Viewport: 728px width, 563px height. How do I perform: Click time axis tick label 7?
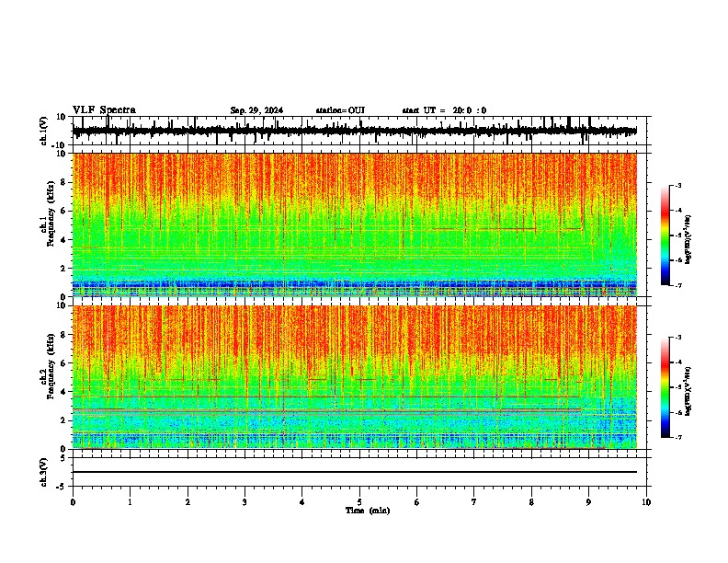click(474, 502)
